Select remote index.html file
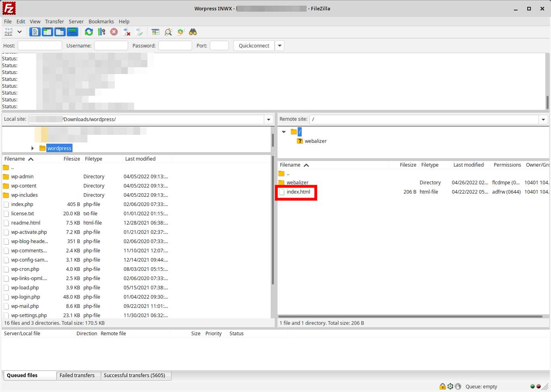 298,192
